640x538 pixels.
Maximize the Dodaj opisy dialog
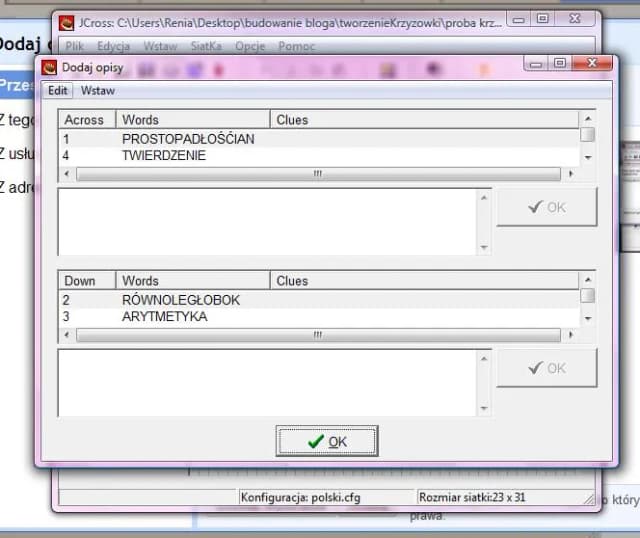[560, 63]
